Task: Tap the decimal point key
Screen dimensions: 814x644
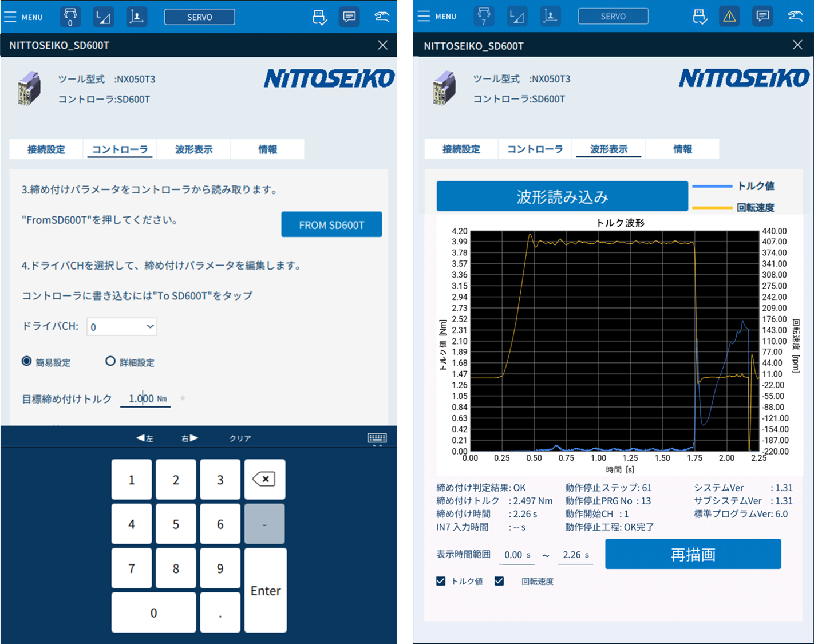Action: pos(220,613)
